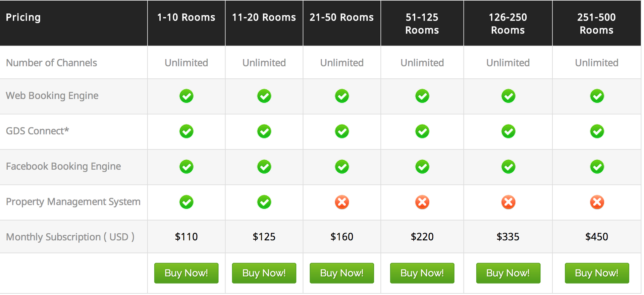The image size is (644, 295).
Task: Click Web Booking Engine checkmark for 1-10 Rooms
Action: [186, 96]
